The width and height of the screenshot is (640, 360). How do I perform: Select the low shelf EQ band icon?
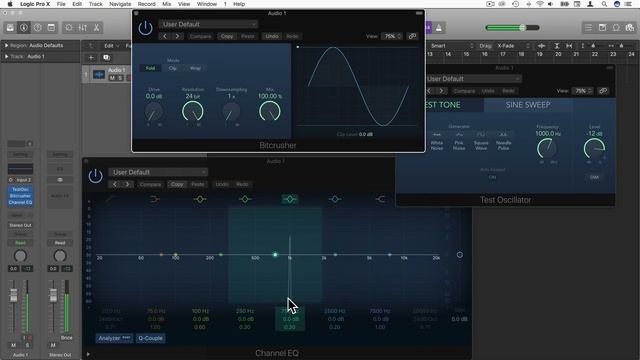pos(154,199)
